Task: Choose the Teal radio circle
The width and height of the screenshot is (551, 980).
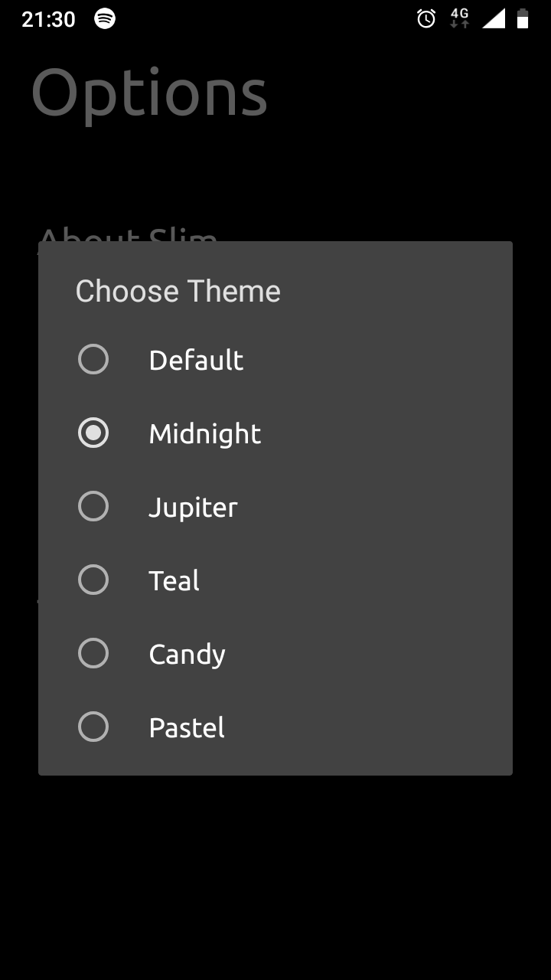Action: click(x=93, y=580)
